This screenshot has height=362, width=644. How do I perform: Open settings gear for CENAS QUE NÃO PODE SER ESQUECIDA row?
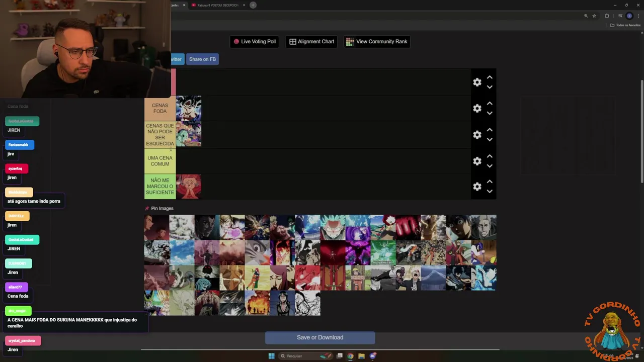[x=477, y=135]
